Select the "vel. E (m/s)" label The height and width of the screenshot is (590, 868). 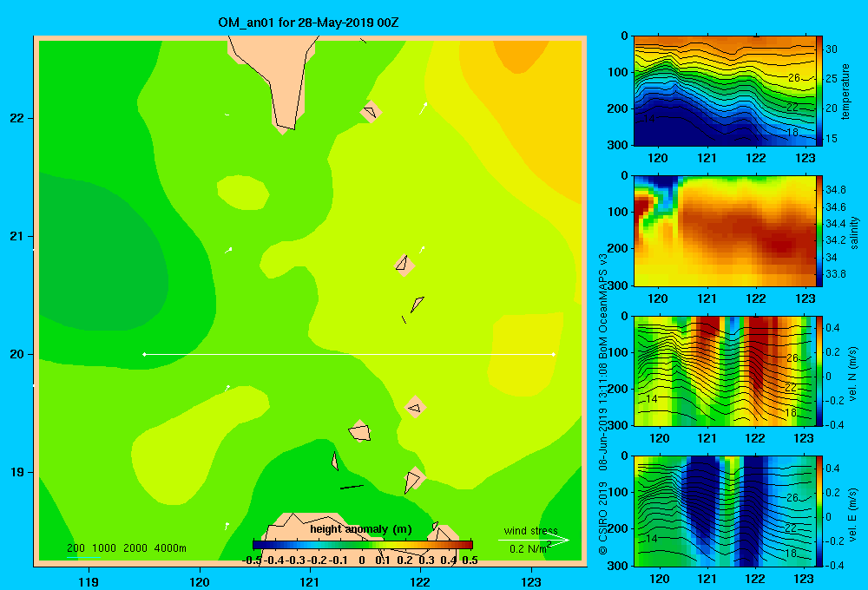coord(853,514)
